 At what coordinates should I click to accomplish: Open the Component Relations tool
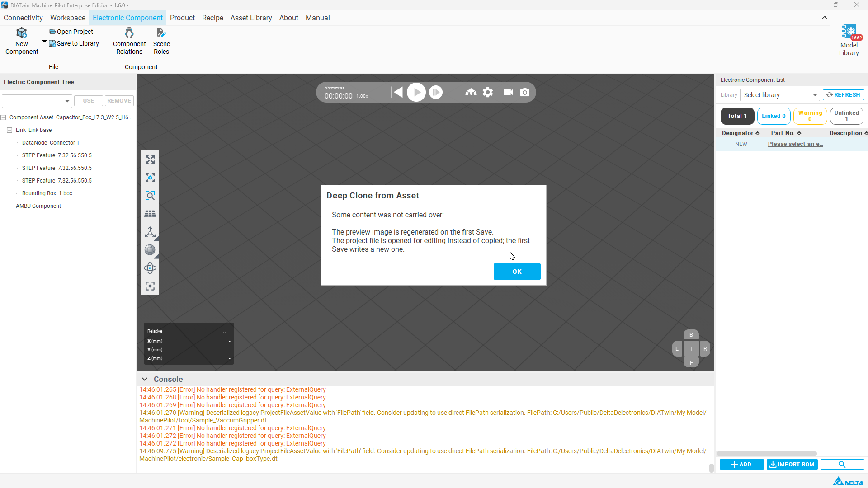point(129,41)
